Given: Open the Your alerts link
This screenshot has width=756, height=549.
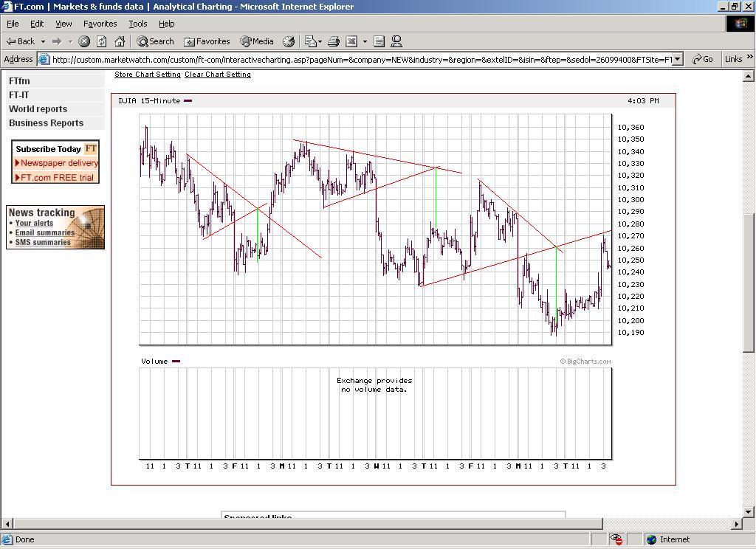Looking at the screenshot, I should (34, 223).
